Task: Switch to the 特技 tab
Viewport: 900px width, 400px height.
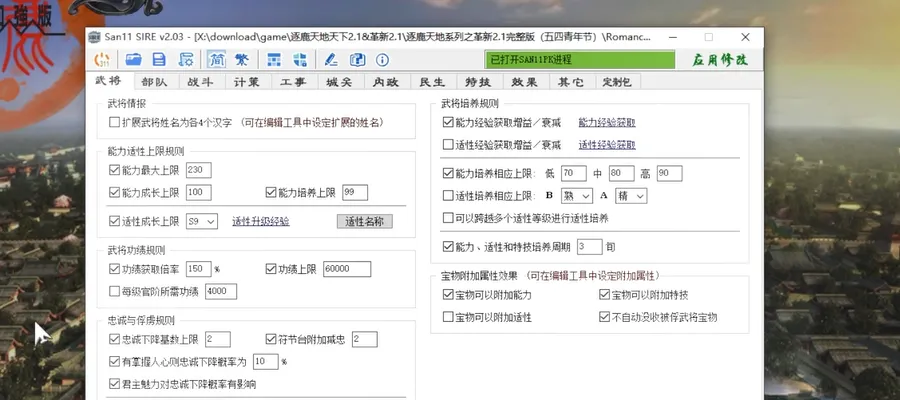Action: [479, 82]
